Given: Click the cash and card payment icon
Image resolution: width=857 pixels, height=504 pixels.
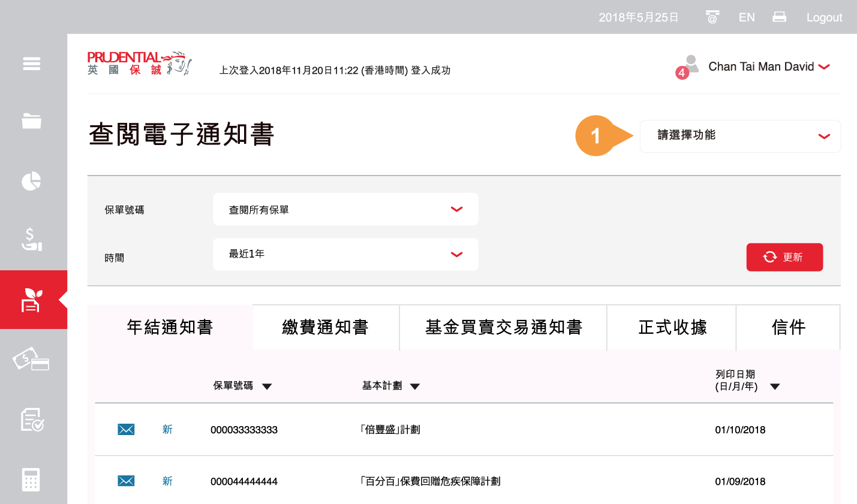Looking at the screenshot, I should (x=32, y=360).
